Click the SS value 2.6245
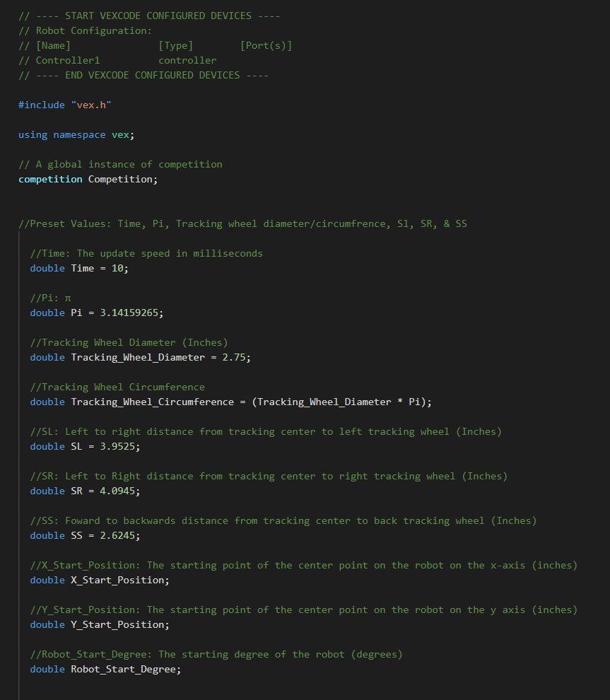Image resolution: width=610 pixels, height=700 pixels. click(117, 536)
